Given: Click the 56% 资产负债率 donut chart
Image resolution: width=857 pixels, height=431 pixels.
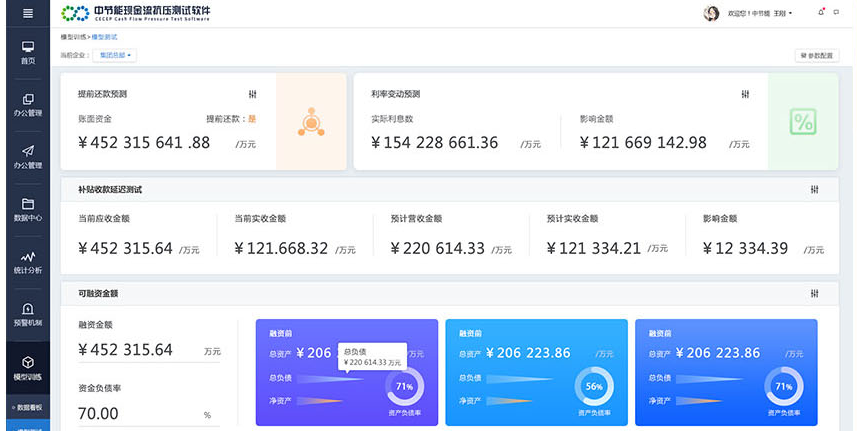Looking at the screenshot, I should tap(594, 386).
